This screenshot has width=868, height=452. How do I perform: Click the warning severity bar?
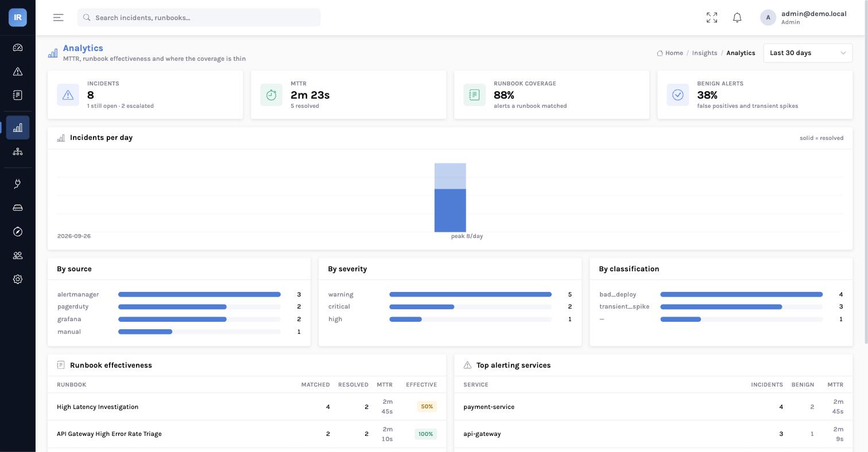pos(470,294)
